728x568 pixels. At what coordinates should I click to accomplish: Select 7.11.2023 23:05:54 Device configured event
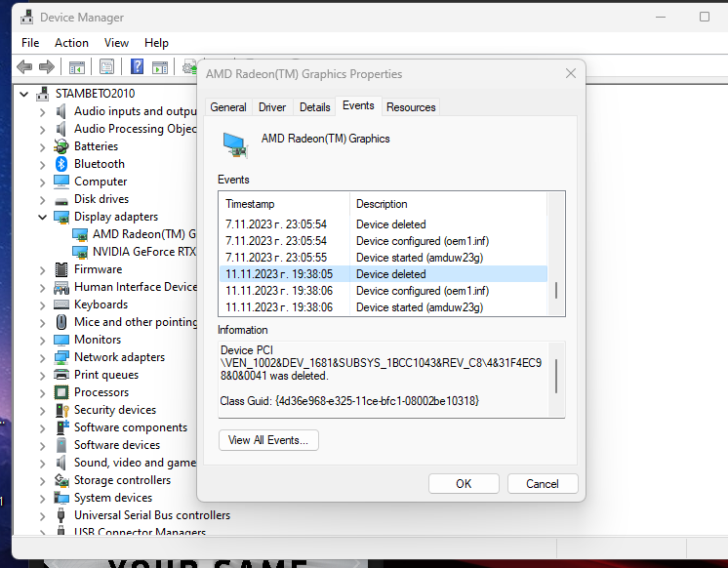tap(384, 241)
